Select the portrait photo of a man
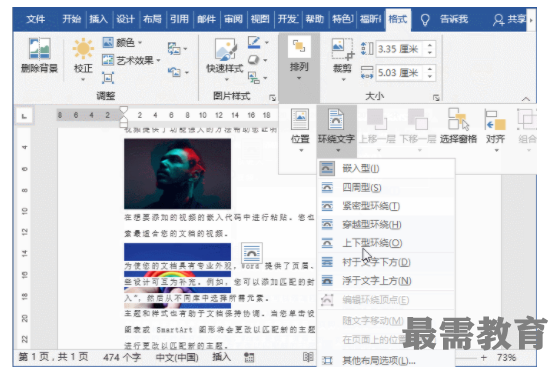554x373 pixels. (177, 174)
